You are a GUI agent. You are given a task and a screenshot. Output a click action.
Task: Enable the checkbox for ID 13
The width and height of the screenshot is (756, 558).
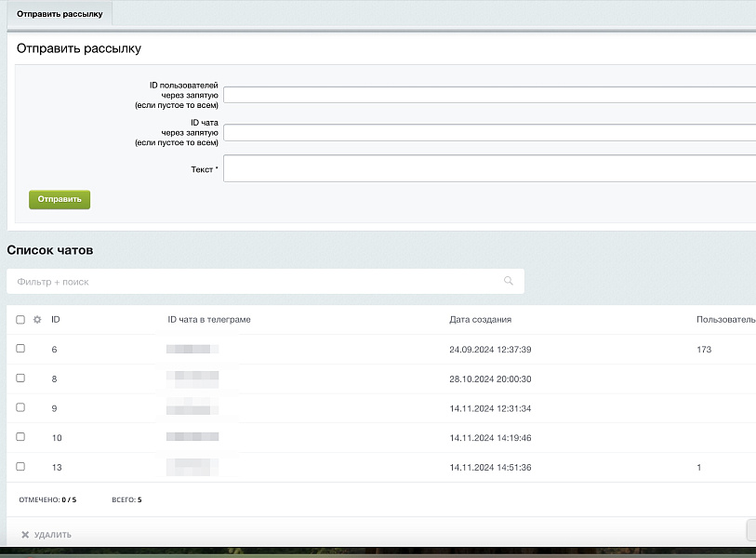point(20,467)
